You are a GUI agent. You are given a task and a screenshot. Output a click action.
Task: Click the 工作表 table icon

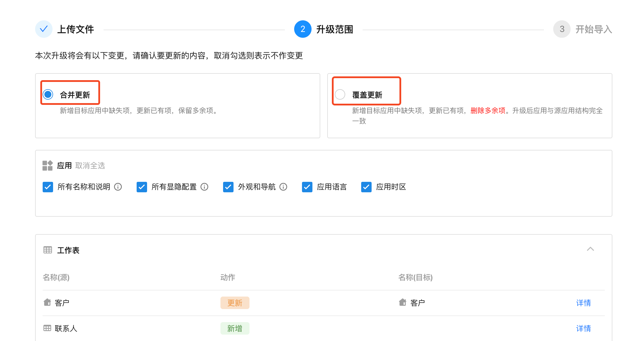pos(48,250)
